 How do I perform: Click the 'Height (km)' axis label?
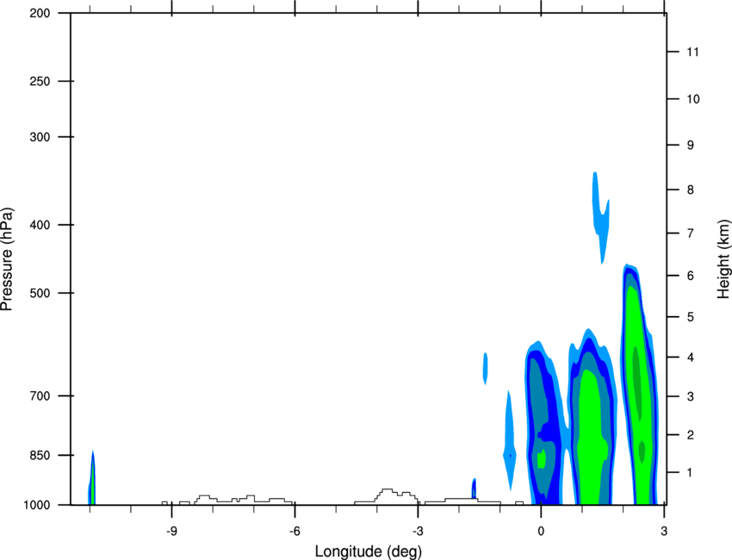(723, 258)
